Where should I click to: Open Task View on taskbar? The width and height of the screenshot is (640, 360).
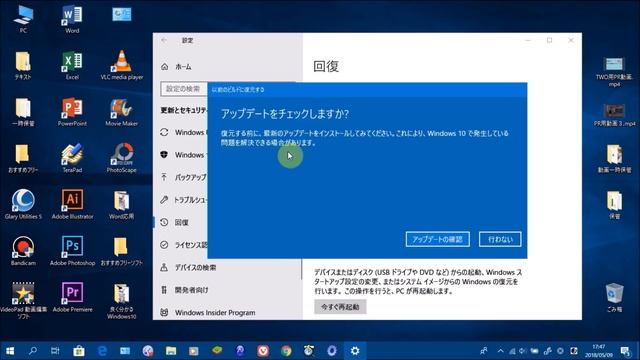[x=55, y=351]
